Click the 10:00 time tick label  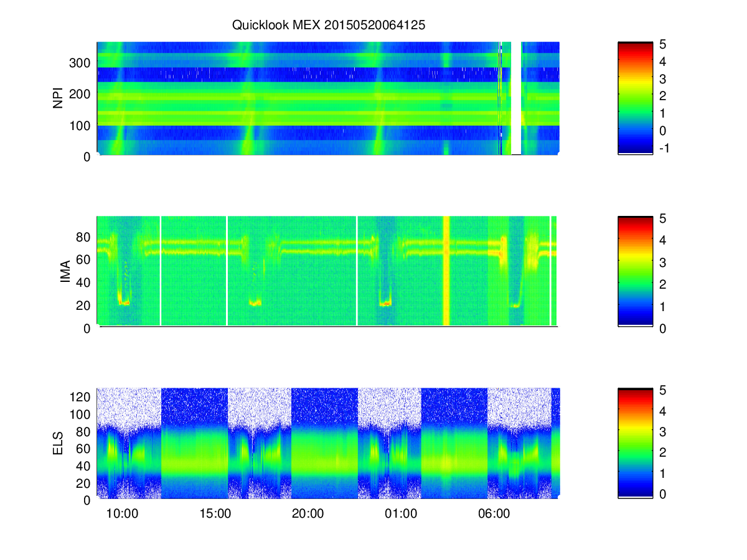pos(121,514)
